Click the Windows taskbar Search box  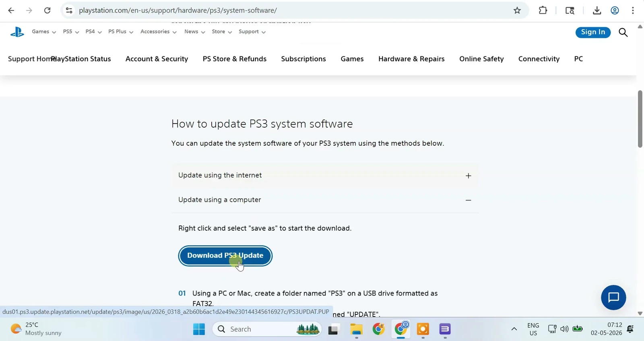coord(267,329)
